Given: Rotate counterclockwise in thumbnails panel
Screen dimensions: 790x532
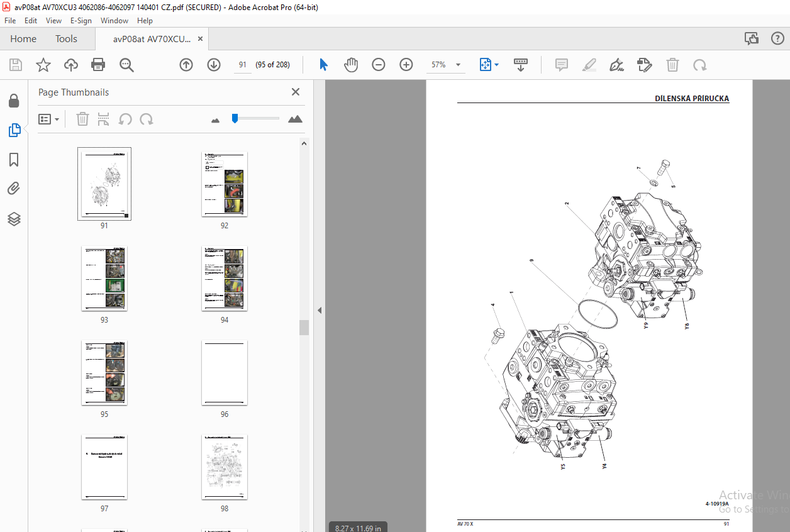Looking at the screenshot, I should tap(125, 119).
